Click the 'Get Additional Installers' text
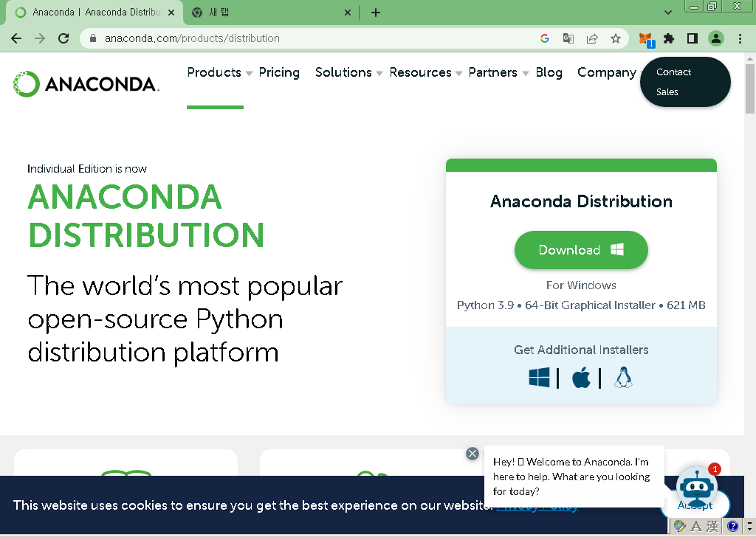The height and width of the screenshot is (537, 756). coord(581,350)
